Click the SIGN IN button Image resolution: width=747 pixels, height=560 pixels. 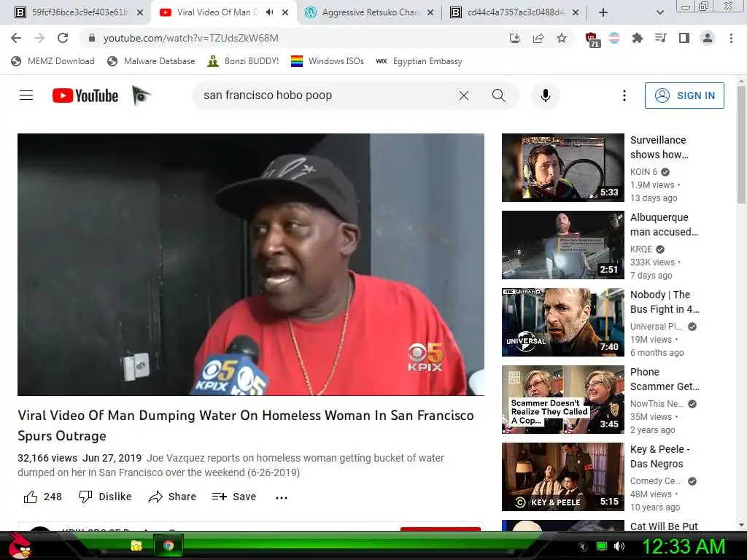tap(684, 96)
